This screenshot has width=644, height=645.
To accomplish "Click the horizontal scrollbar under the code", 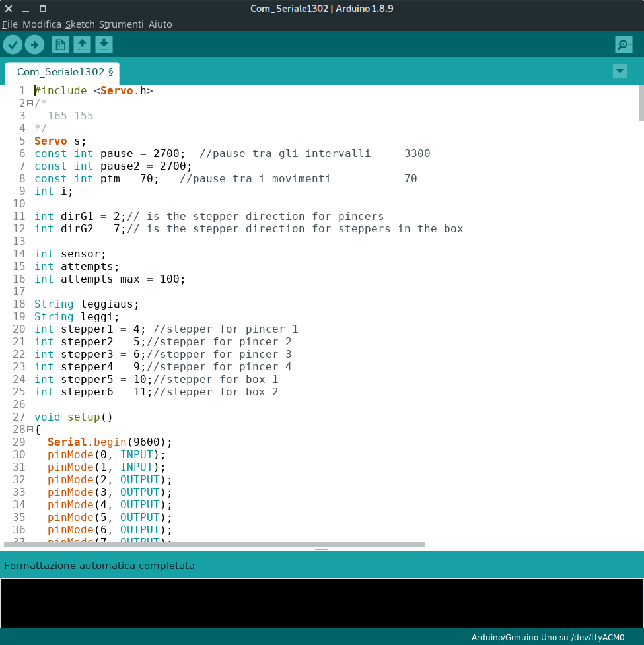I will (214, 544).
